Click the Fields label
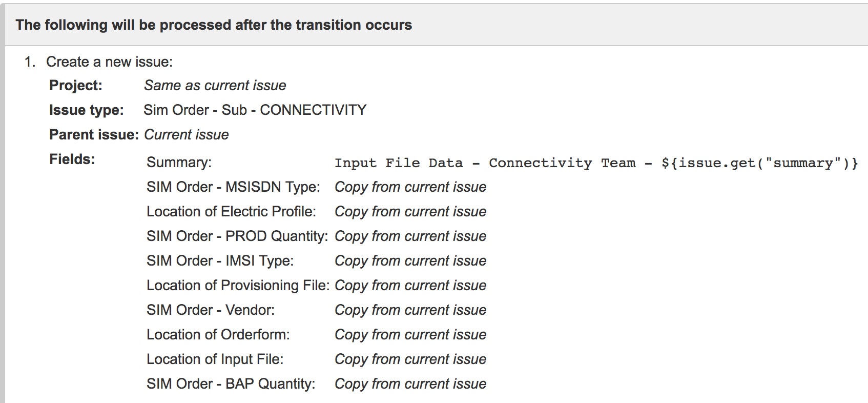Image resolution: width=868 pixels, height=403 pixels. click(x=72, y=159)
